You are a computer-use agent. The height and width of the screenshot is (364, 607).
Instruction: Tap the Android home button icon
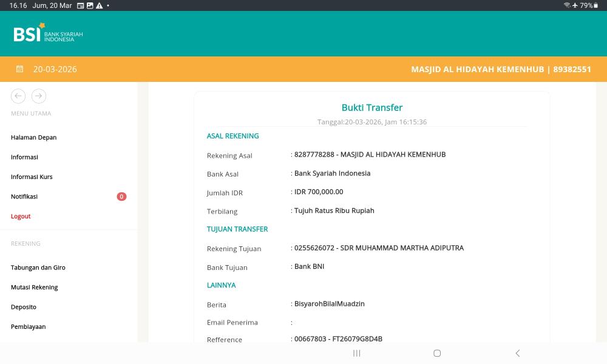pyautogui.click(x=437, y=353)
